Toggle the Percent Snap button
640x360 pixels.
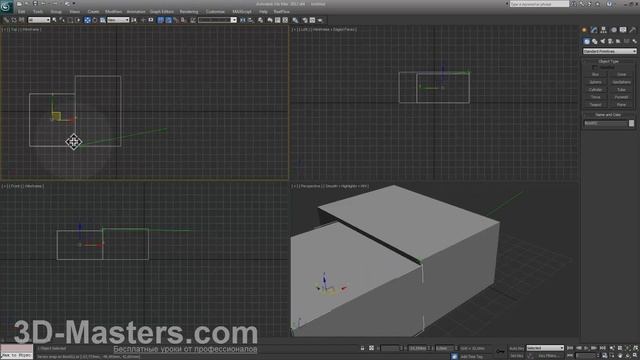click(x=176, y=20)
